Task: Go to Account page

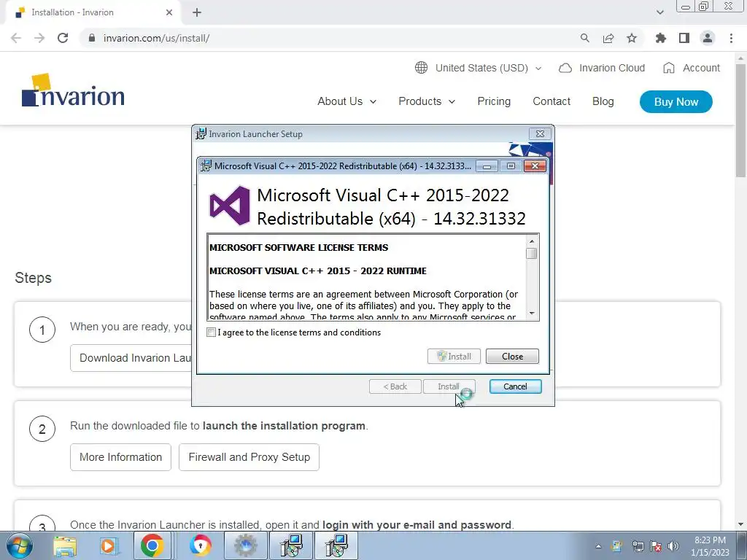Action: 692,68
